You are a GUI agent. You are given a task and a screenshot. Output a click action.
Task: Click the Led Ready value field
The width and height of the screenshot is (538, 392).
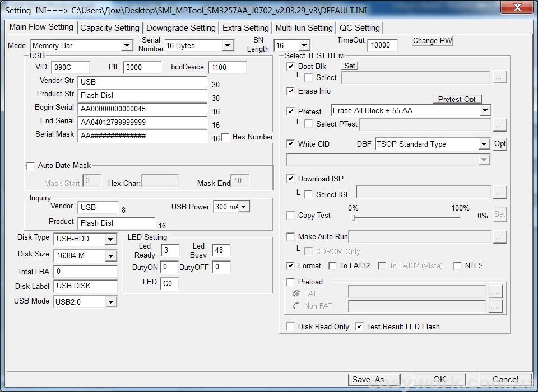(x=170, y=250)
